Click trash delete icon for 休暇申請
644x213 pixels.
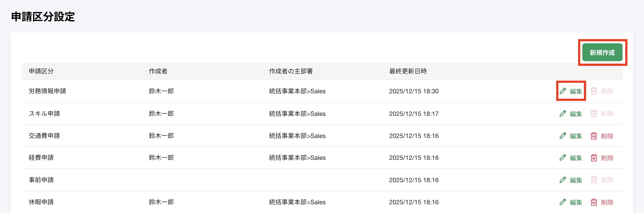pyautogui.click(x=594, y=202)
